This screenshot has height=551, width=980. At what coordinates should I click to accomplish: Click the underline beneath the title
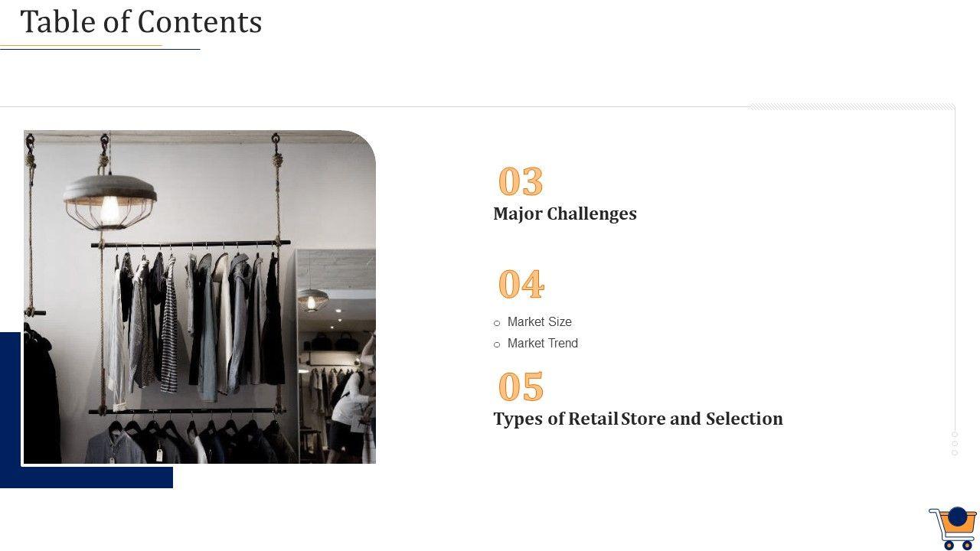tap(100, 48)
